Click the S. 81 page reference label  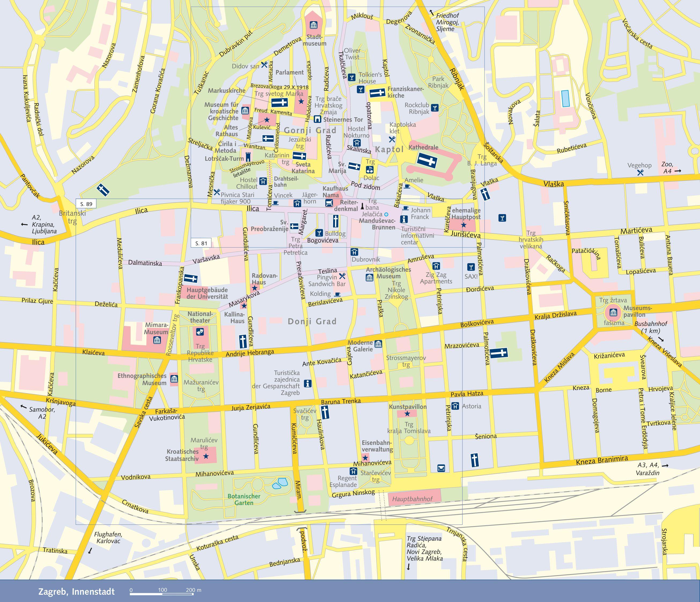tap(201, 243)
